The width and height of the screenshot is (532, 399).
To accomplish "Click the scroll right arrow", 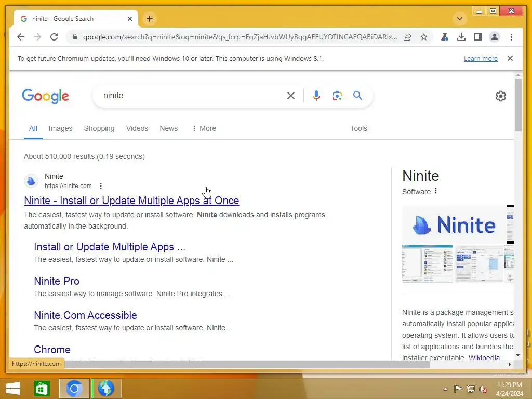I will [x=509, y=364].
